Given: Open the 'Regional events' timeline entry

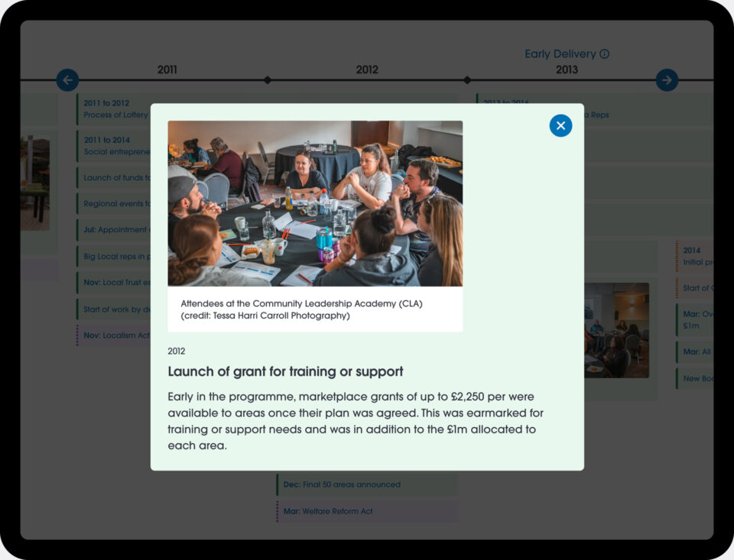Looking at the screenshot, I should point(115,204).
